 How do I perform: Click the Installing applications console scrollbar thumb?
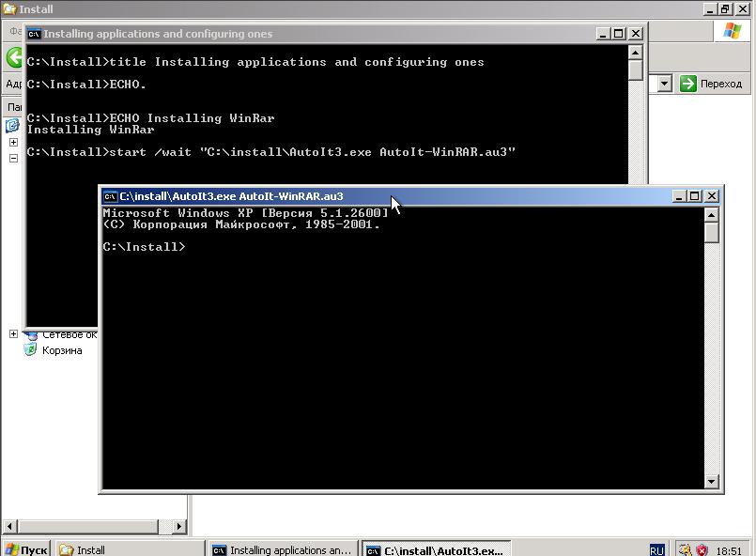click(x=636, y=69)
